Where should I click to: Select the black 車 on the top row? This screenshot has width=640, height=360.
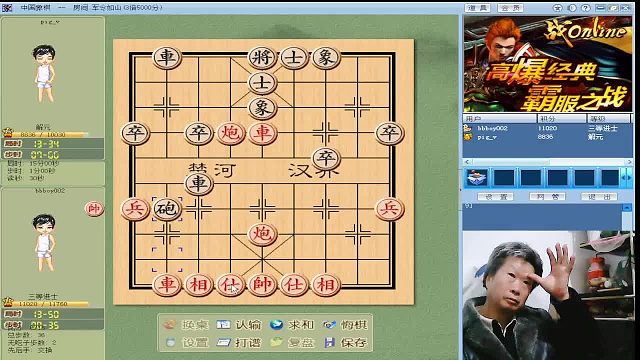[x=167, y=57]
